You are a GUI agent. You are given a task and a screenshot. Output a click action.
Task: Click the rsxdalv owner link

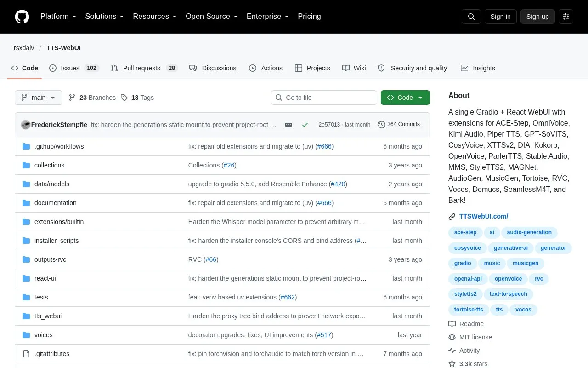coord(24,48)
